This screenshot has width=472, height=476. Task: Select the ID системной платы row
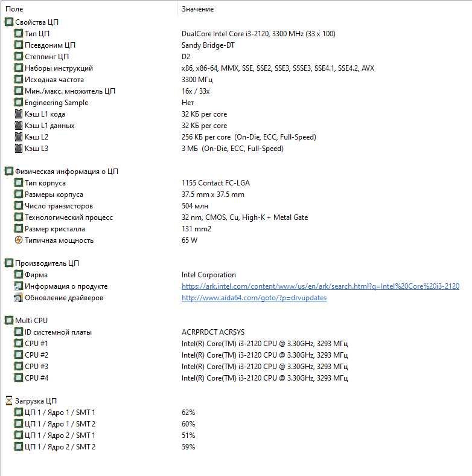236,332
